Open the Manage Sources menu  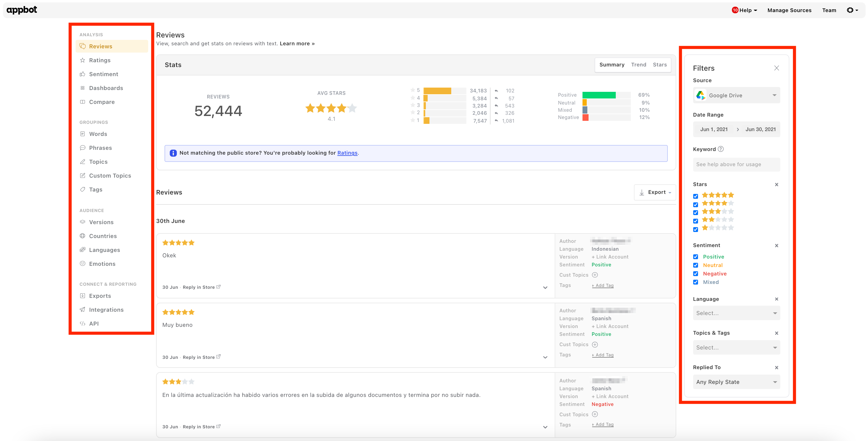789,10
